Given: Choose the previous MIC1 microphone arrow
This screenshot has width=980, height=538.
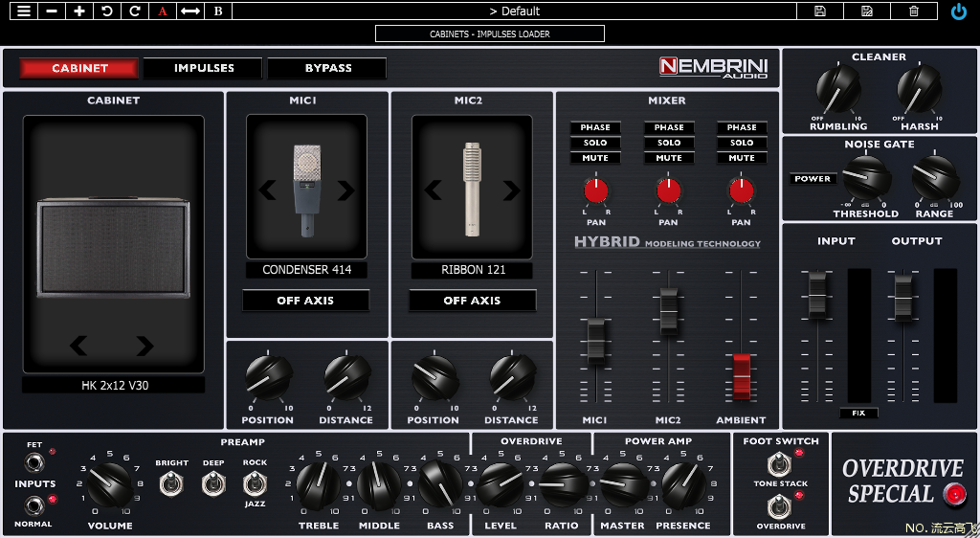Looking at the screenshot, I should point(268,191).
